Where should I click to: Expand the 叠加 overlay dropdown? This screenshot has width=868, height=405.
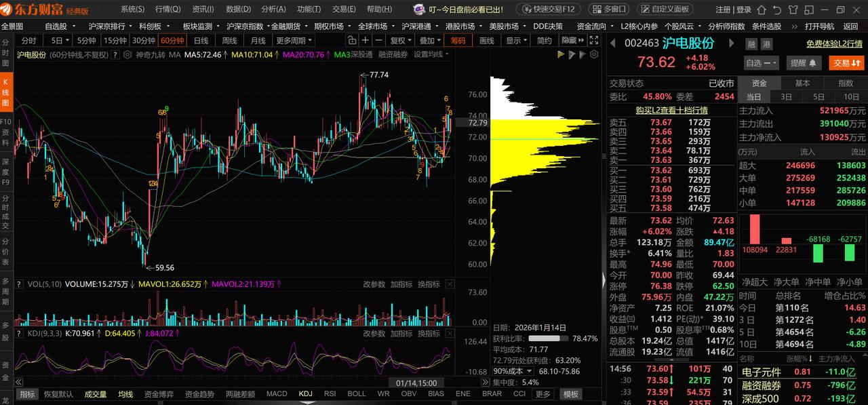pos(430,40)
